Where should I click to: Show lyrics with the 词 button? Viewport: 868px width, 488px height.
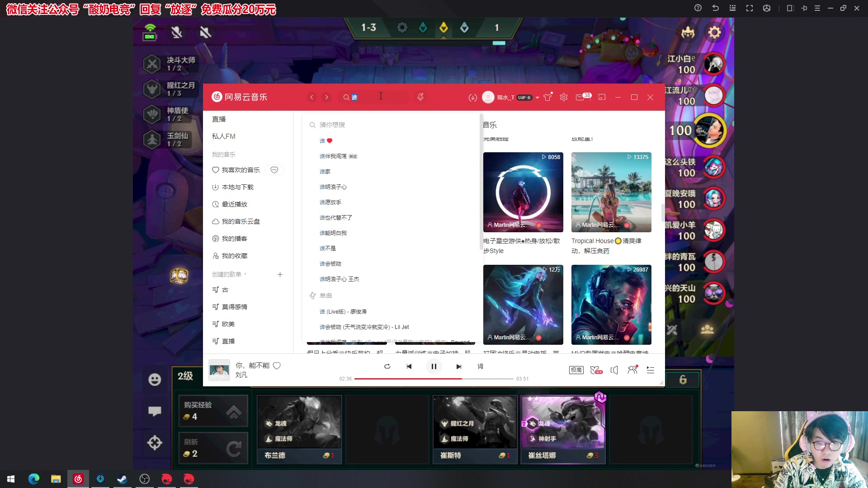481,366
